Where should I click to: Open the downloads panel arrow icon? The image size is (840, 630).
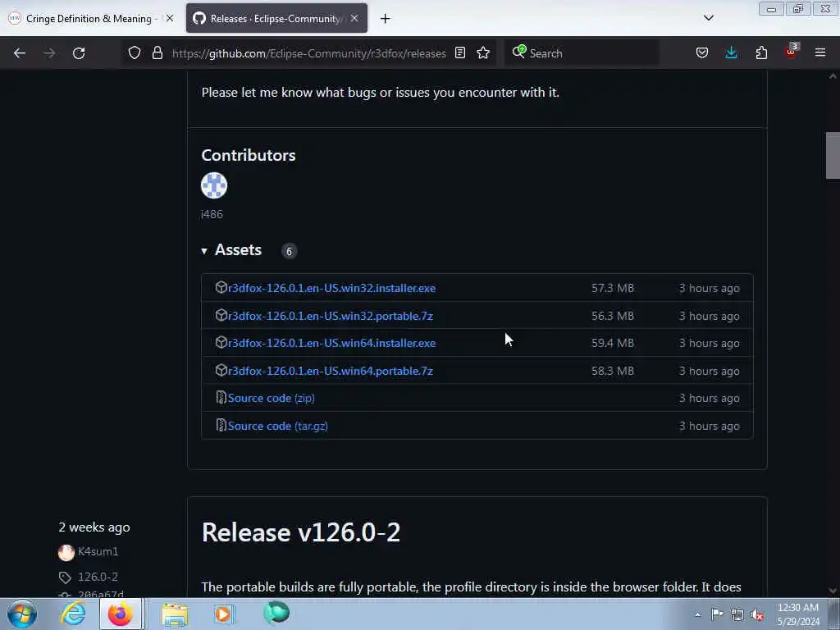click(x=731, y=52)
